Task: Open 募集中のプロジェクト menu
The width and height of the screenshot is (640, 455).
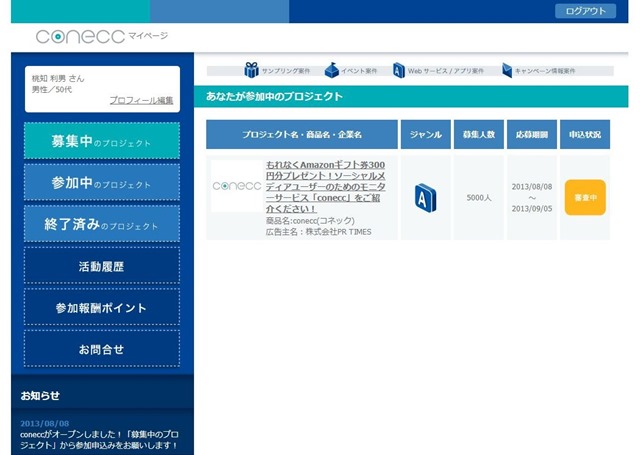Action: tap(102, 140)
